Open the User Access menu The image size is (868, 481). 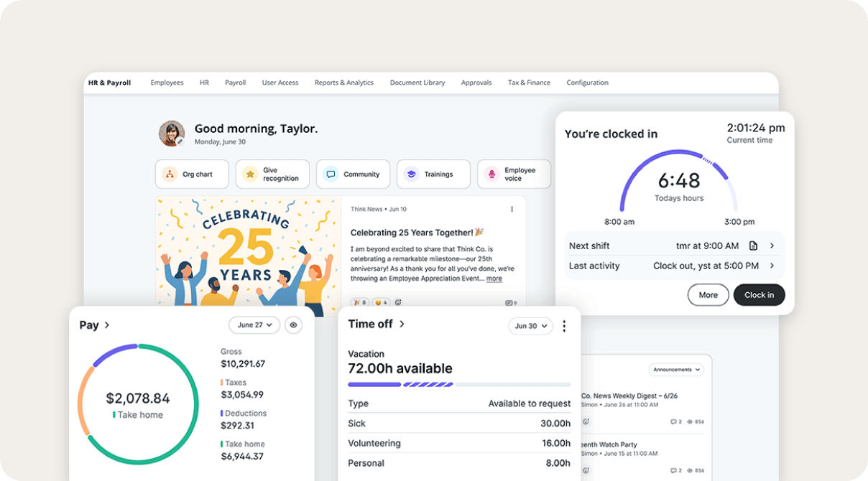point(280,83)
